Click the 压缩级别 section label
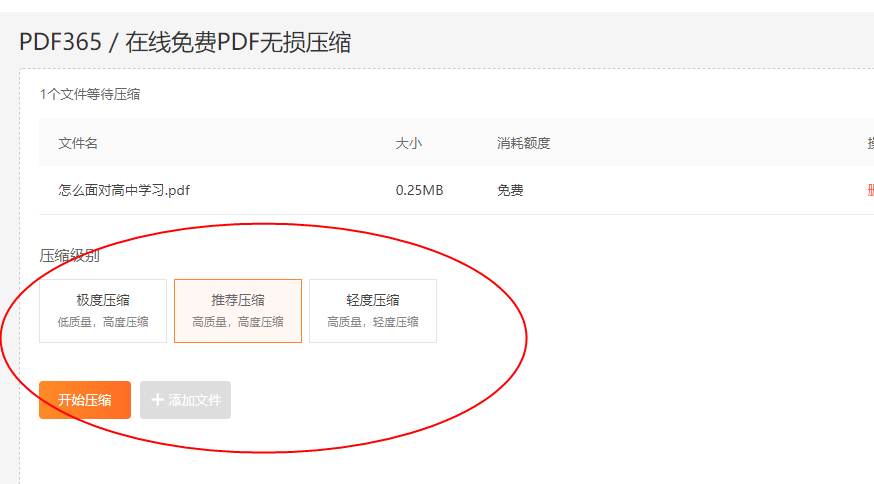This screenshot has height=484, width=874. pos(70,255)
